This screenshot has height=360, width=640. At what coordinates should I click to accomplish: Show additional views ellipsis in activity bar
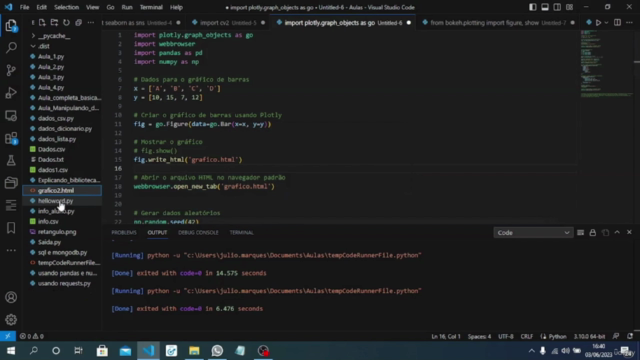pos(11,250)
